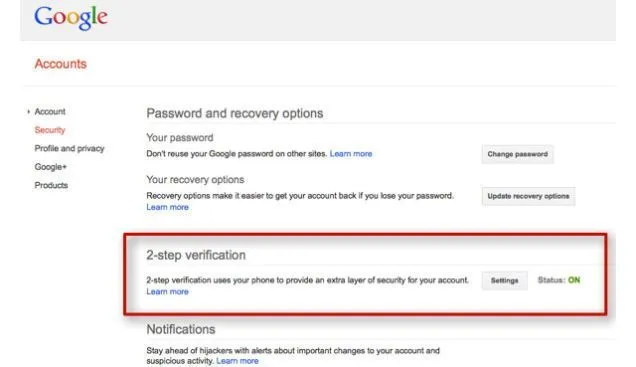Open 2-step verification Settings button
636x367 pixels.
[x=505, y=281]
